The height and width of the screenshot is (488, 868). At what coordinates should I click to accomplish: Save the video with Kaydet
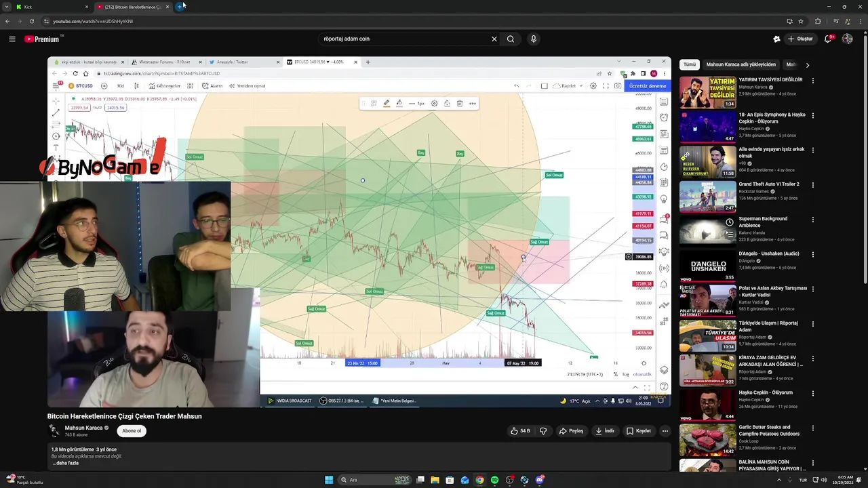(639, 431)
